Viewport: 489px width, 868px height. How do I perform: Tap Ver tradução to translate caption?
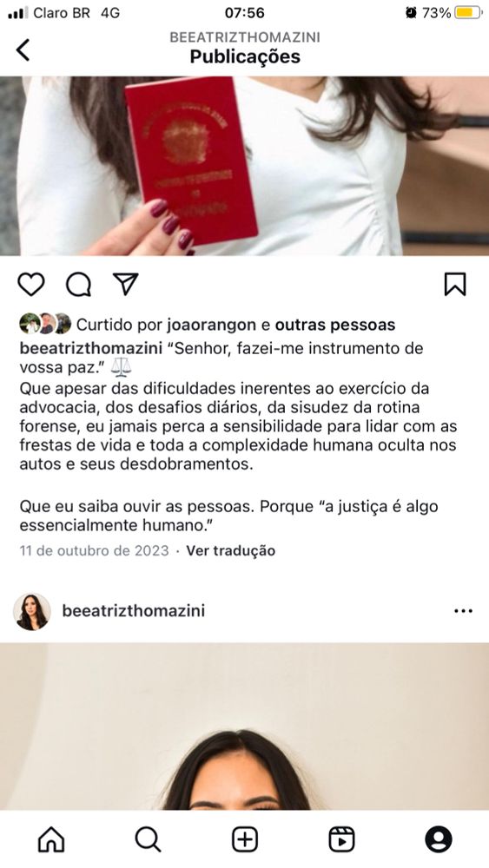pyautogui.click(x=230, y=551)
